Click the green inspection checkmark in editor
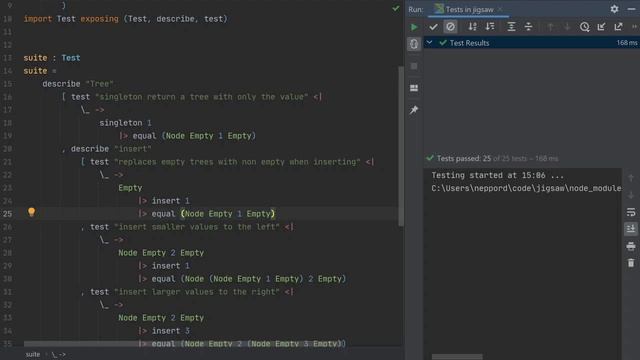The image size is (640, 360). point(396,8)
